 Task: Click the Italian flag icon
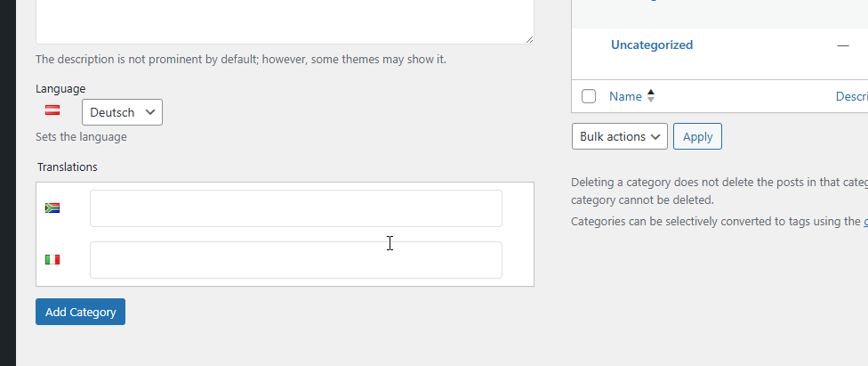52,259
